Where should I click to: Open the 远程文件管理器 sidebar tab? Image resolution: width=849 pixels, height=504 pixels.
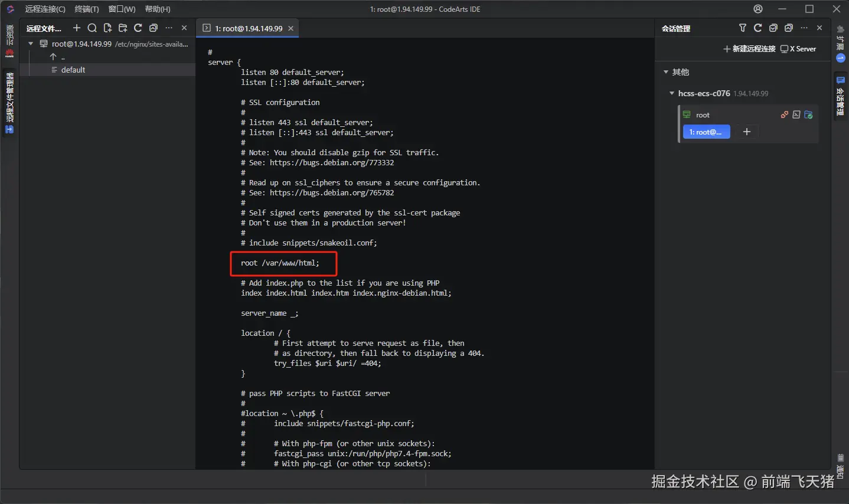click(9, 103)
